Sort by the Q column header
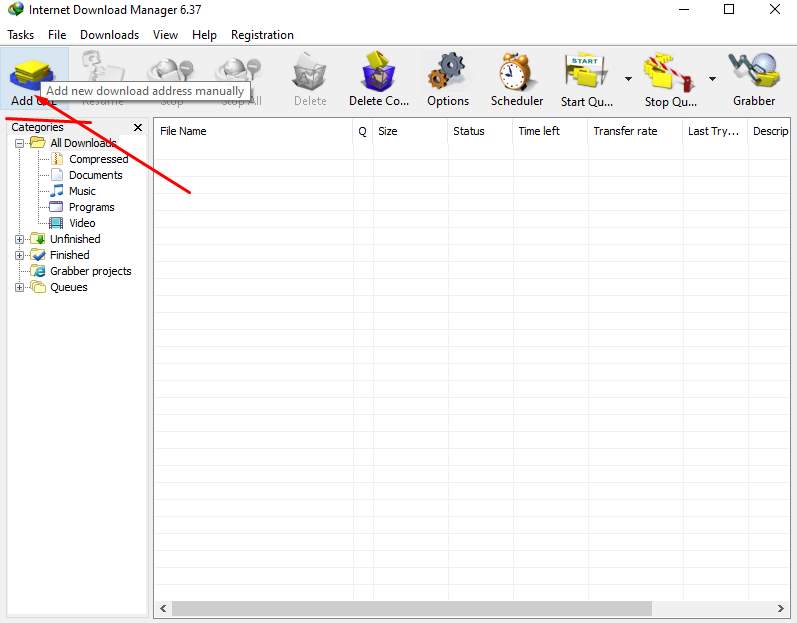 362,131
